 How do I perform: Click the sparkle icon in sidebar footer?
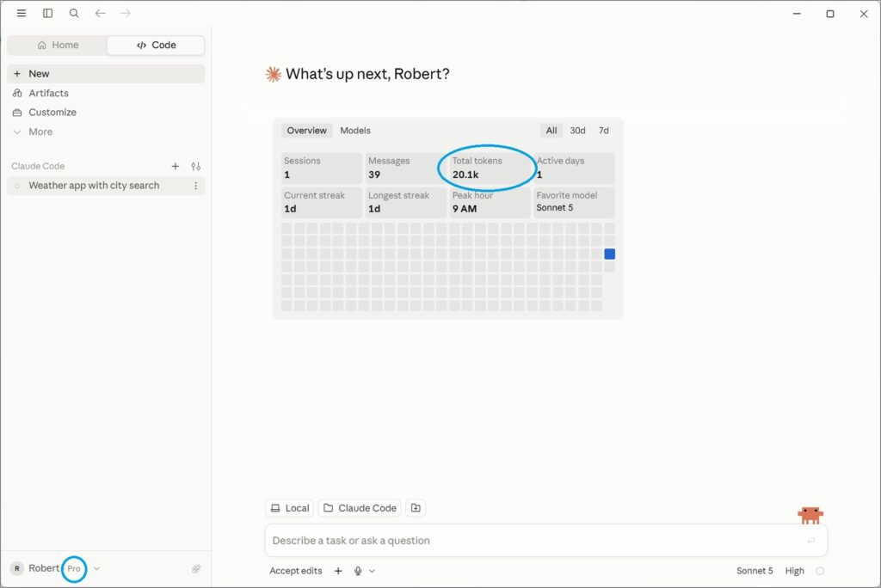[196, 569]
